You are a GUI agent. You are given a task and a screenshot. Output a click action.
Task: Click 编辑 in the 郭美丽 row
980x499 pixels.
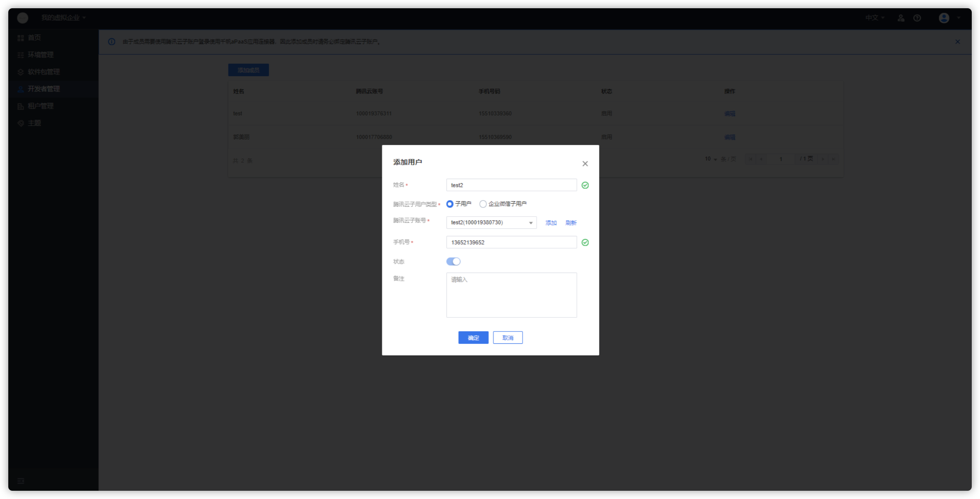(730, 137)
